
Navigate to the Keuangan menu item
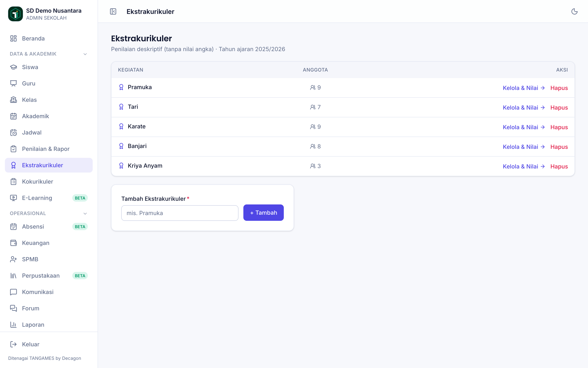(49, 243)
